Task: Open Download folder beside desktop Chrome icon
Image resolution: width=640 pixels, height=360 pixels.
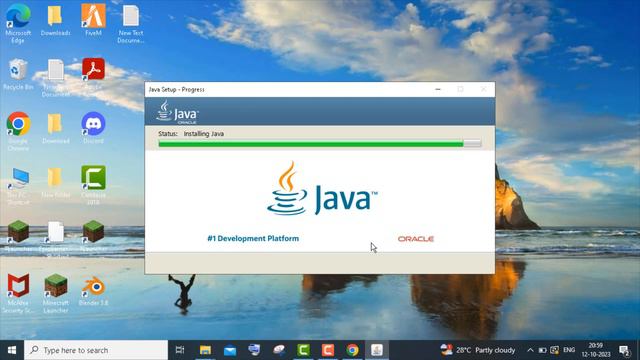Action: (x=56, y=128)
